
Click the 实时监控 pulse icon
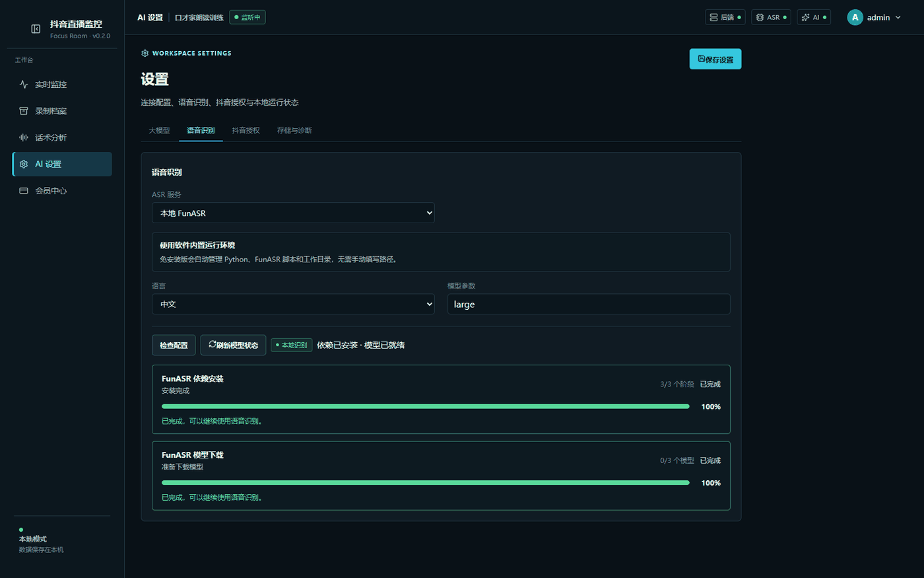point(24,85)
